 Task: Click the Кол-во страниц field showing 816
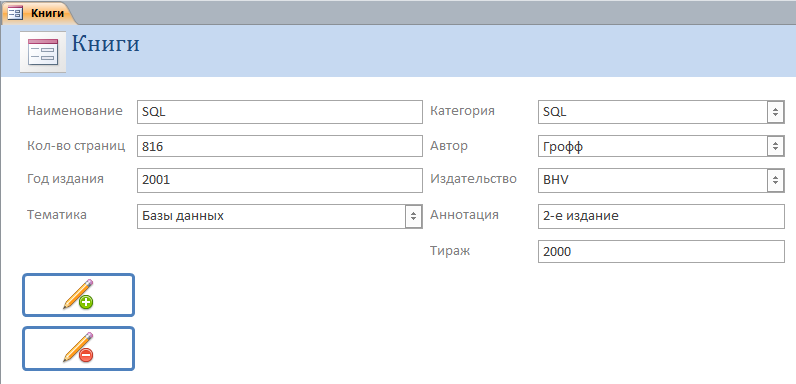coord(280,146)
